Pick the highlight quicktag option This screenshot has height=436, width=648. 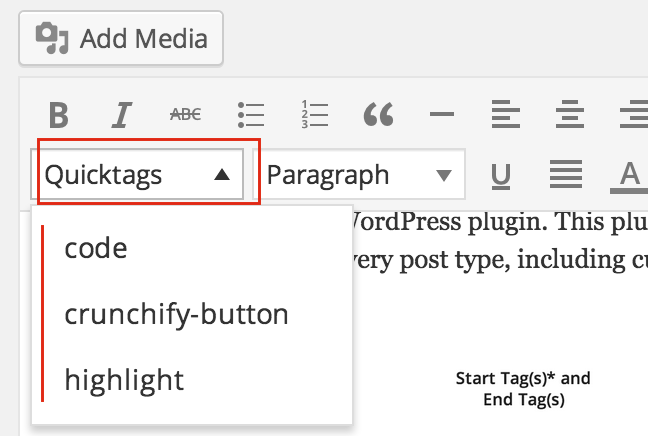[x=124, y=380]
